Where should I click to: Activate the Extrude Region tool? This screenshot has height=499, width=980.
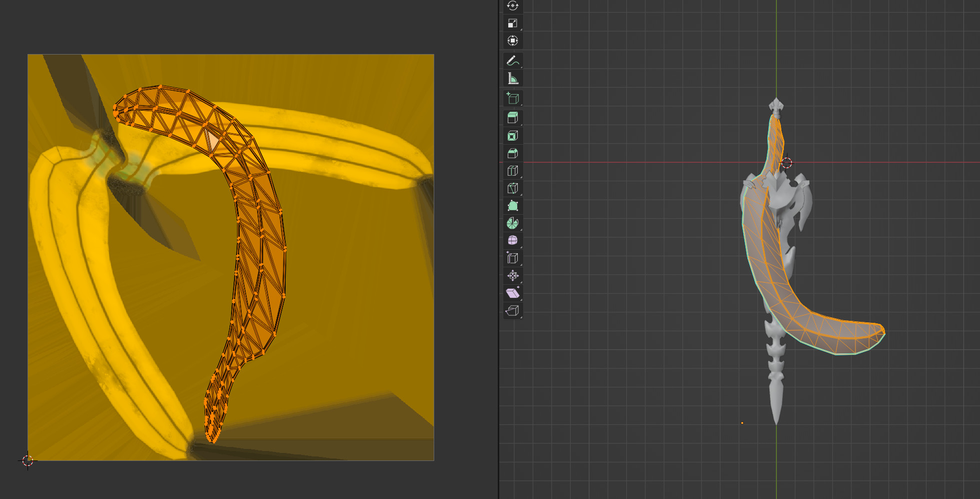point(512,118)
